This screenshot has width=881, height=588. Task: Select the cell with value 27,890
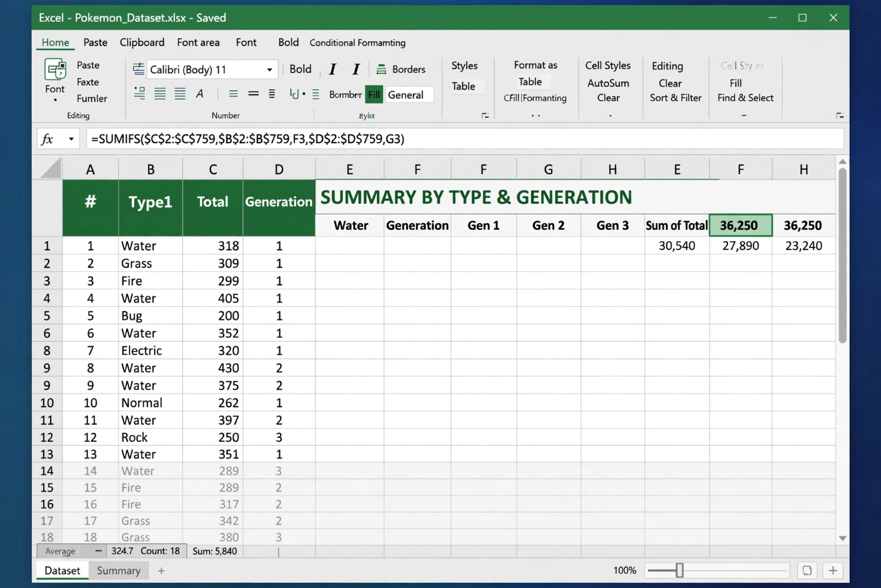[x=740, y=246]
